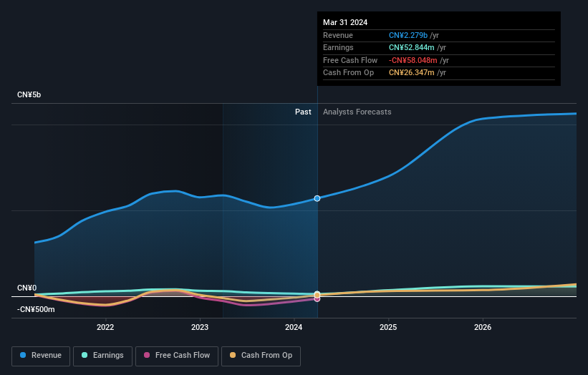Image resolution: width=588 pixels, height=375 pixels.
Task: Click the Revenue row label in tooltip
Action: click(338, 35)
